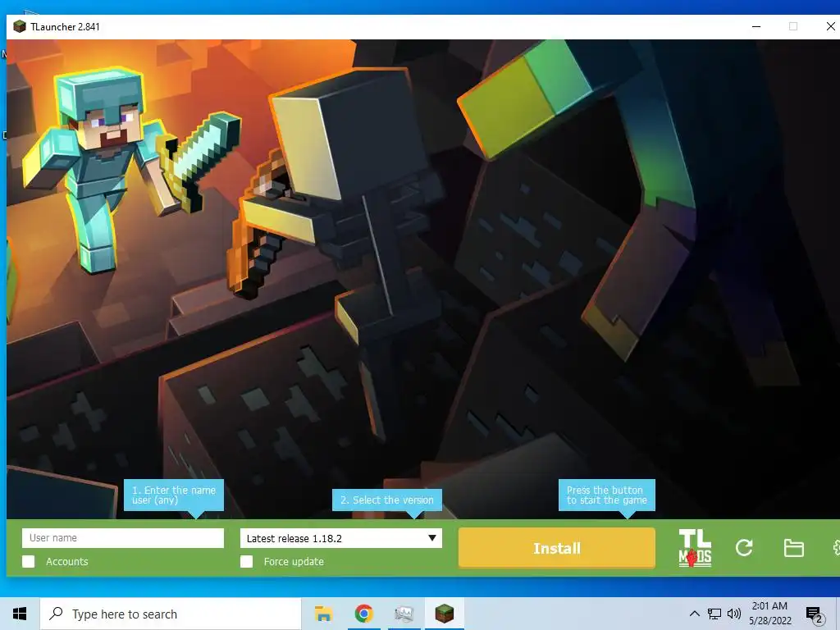Click the volume speaker tray icon

pyautogui.click(x=734, y=614)
